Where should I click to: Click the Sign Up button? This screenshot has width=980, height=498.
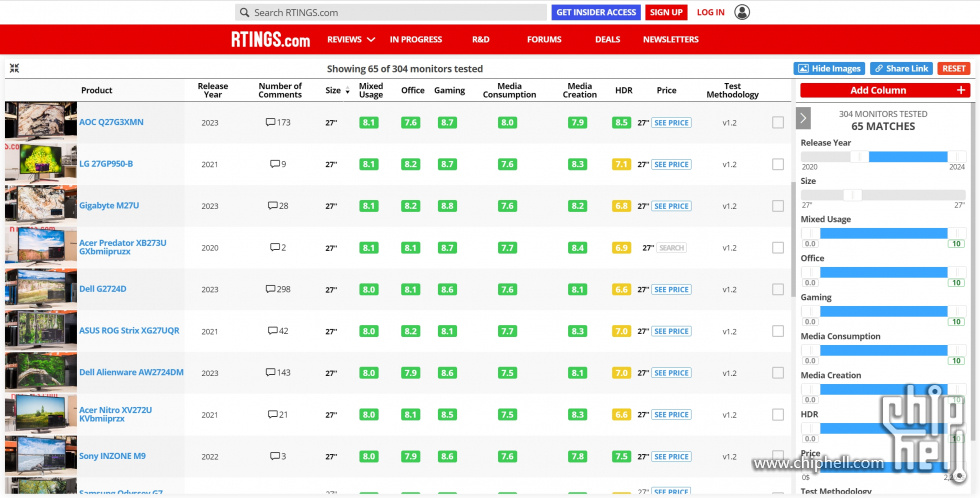[x=666, y=12]
